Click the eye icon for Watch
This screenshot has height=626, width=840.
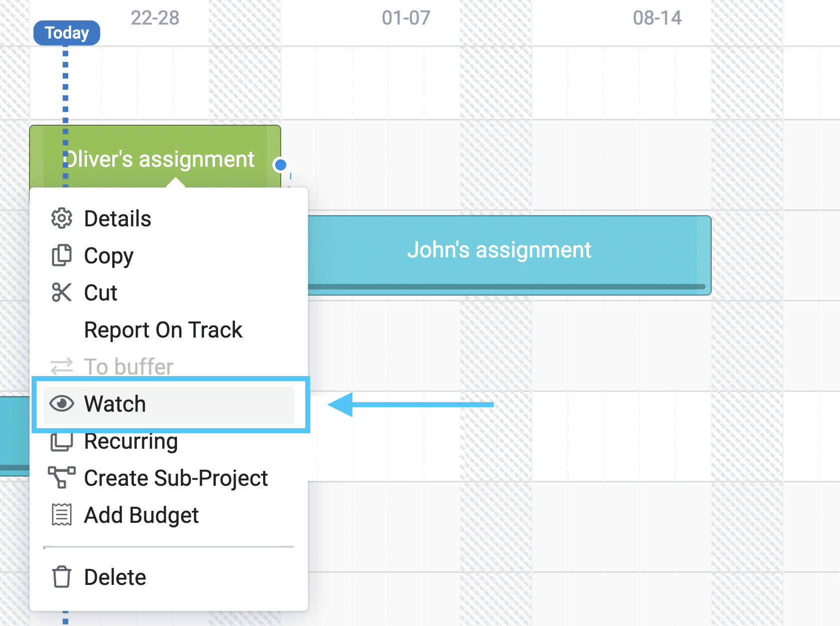tap(62, 404)
